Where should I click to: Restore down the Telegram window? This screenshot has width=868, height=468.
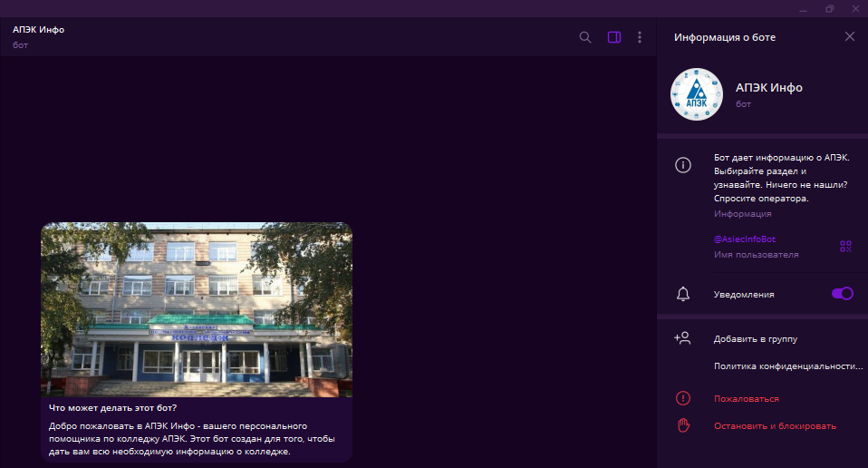[829, 9]
